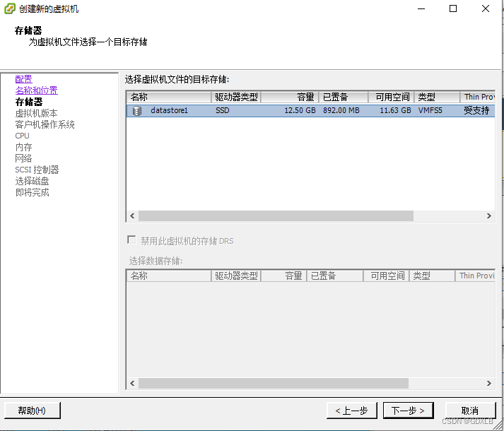Sort upper table by 驱动器类型 column

pyautogui.click(x=235, y=97)
